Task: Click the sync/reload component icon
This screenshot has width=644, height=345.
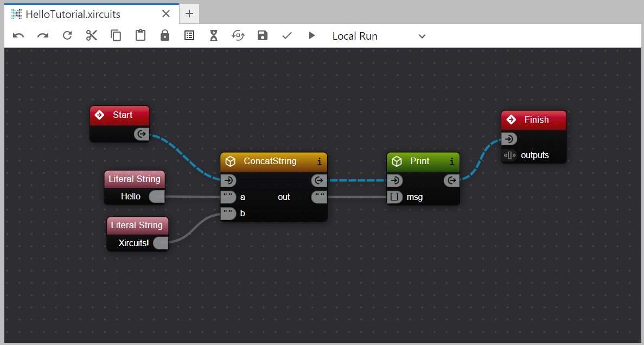Action: 238,36
